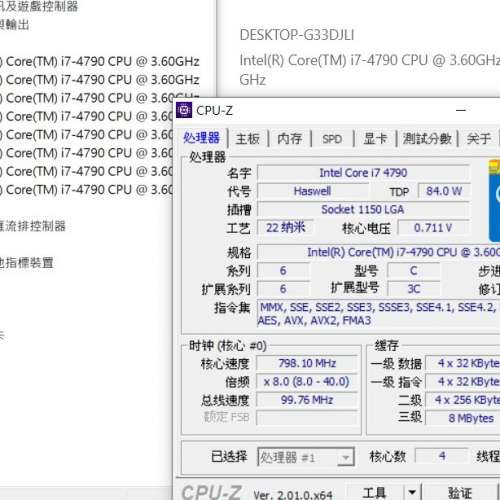
Task: Click the bus speed value 99.76 MHz
Action: coord(307,400)
